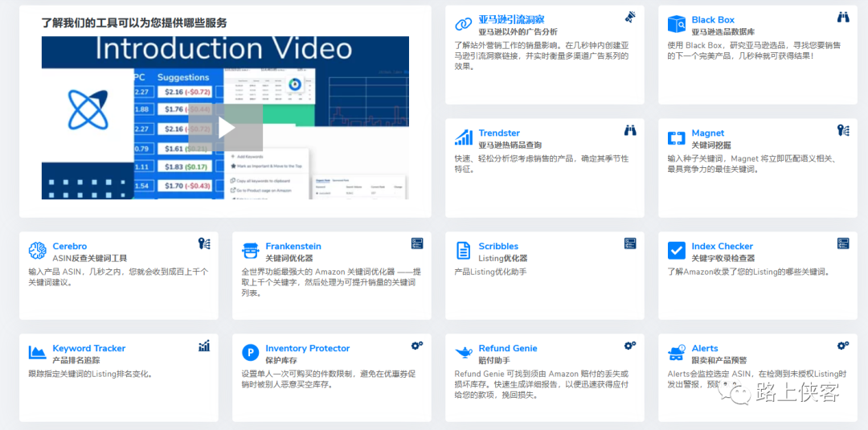The image size is (868, 430).
Task: Click the Magnet tool icon
Action: pyautogui.click(x=676, y=137)
